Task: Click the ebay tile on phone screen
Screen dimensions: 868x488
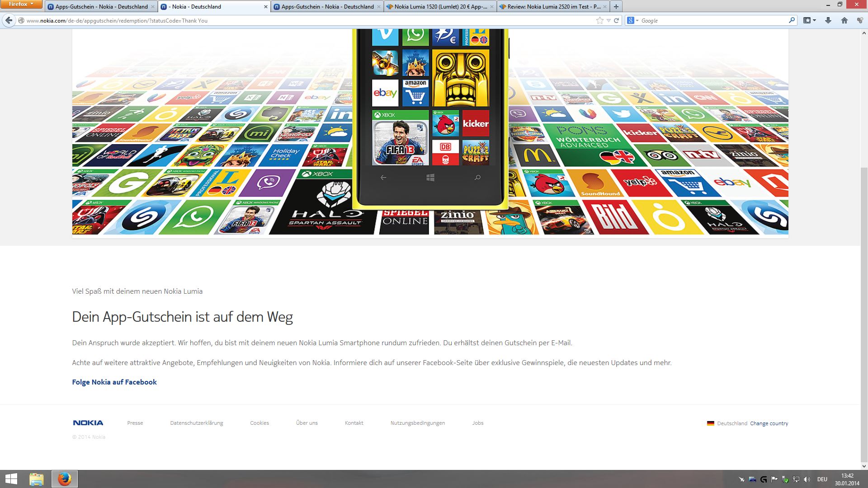Action: (385, 93)
